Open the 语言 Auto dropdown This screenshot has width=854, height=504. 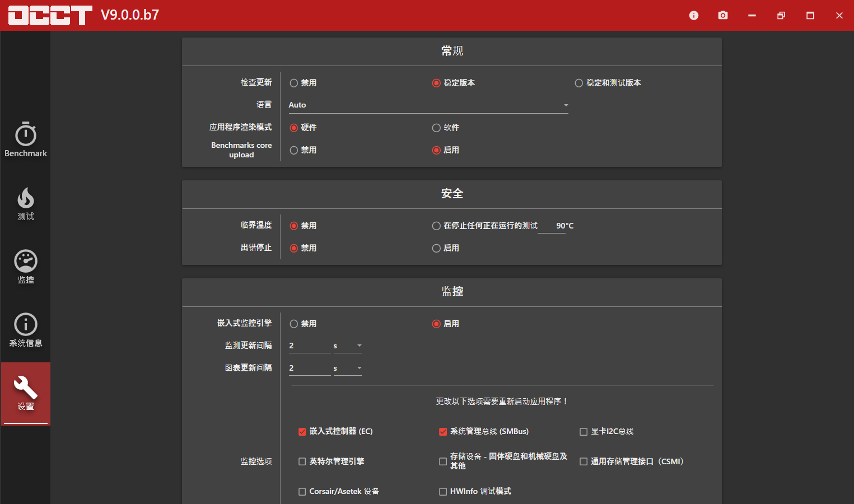coord(428,105)
